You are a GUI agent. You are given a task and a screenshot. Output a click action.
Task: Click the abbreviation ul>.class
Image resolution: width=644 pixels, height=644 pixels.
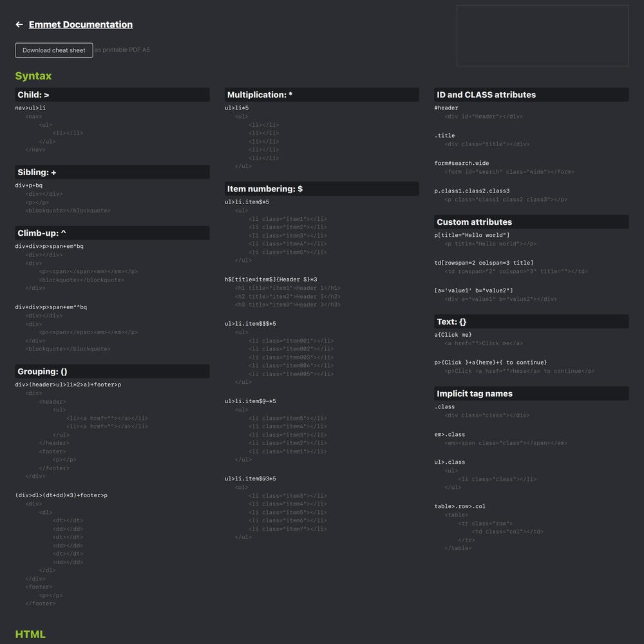click(x=450, y=462)
